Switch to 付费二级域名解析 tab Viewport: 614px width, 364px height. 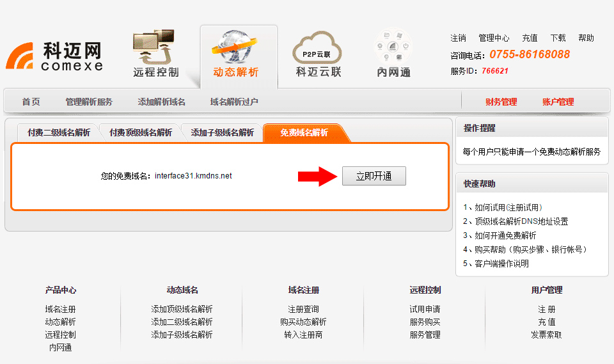point(59,132)
